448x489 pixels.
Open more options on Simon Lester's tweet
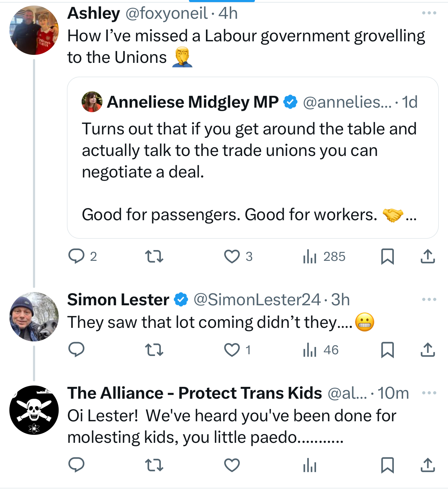429,299
